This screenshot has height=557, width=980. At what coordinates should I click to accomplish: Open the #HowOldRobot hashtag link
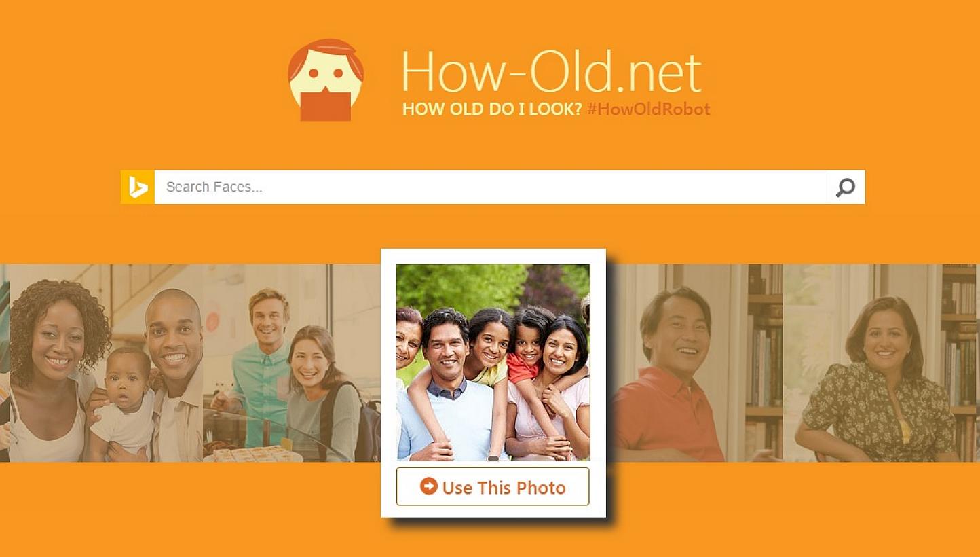tap(648, 109)
